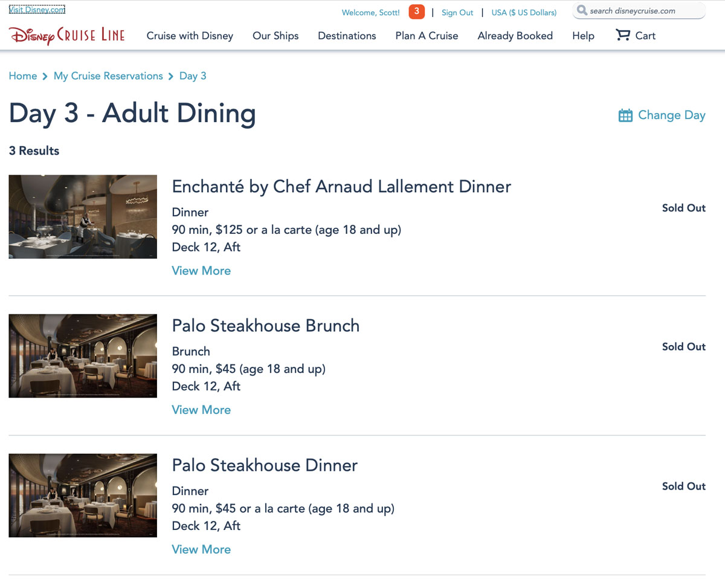Viewport: 725px width, 588px height.
Task: Open USA ($ US Dollars) currency selector
Action: (524, 13)
